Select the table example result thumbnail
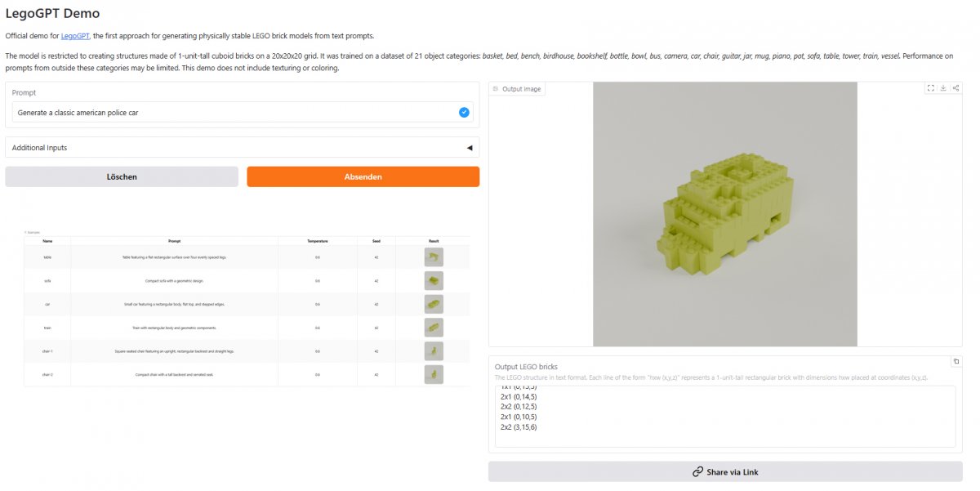The height and width of the screenshot is (491, 980). point(434,257)
